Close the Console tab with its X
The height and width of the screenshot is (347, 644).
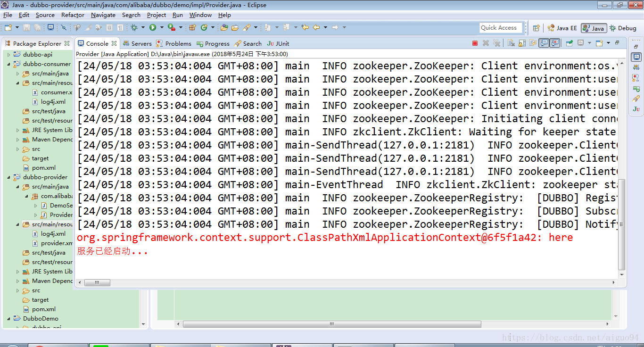pyautogui.click(x=114, y=43)
